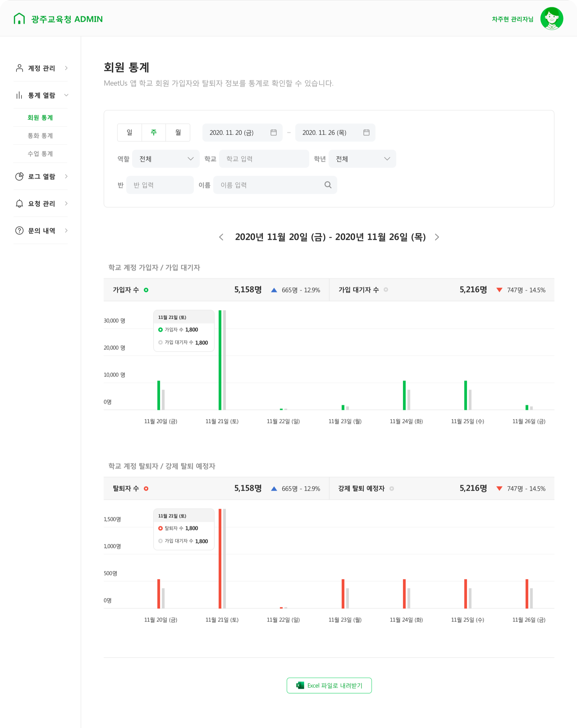
Task: Click green bar for 11월 20일 signup chart
Action: 159,395
